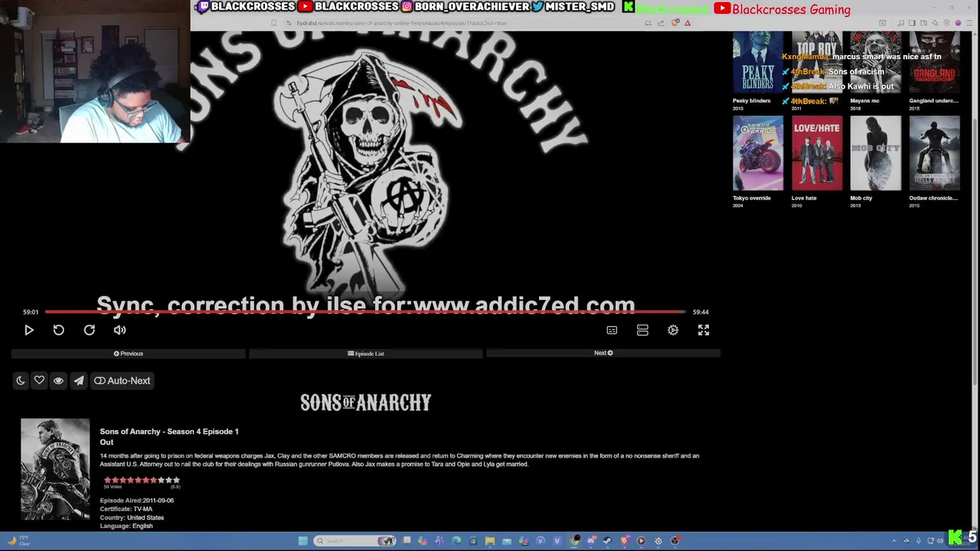Go to the Next episode
This screenshot has width=980, height=551.
click(x=603, y=353)
